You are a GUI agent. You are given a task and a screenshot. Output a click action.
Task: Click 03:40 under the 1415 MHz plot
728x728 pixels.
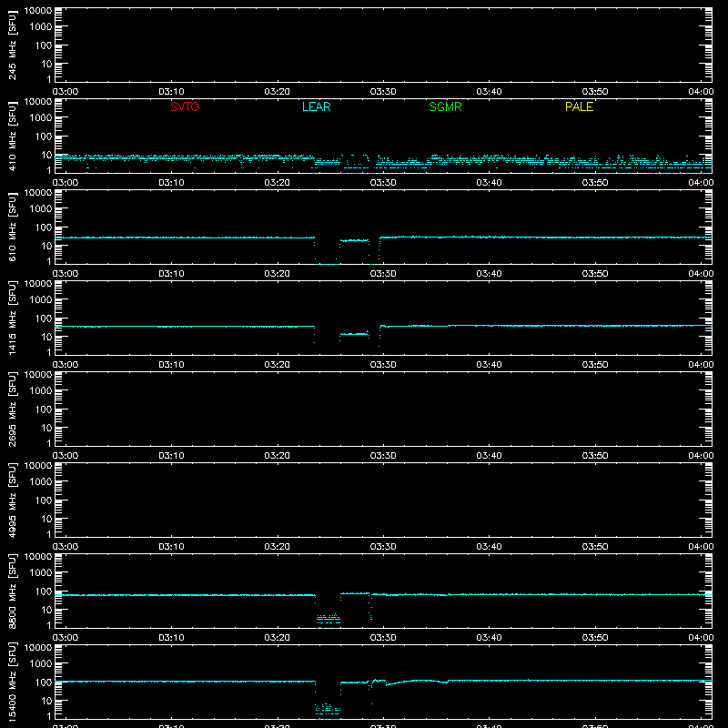(x=489, y=365)
